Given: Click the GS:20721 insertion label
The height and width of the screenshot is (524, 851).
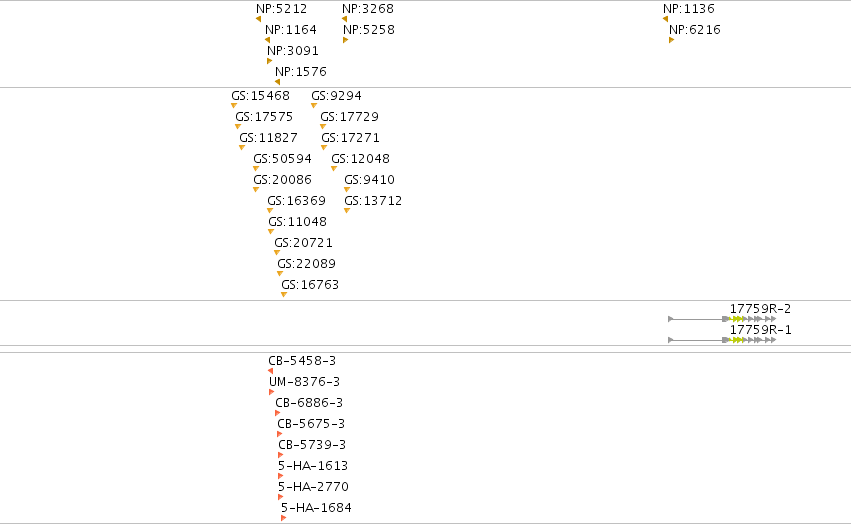Looking at the screenshot, I should click(x=303, y=243).
